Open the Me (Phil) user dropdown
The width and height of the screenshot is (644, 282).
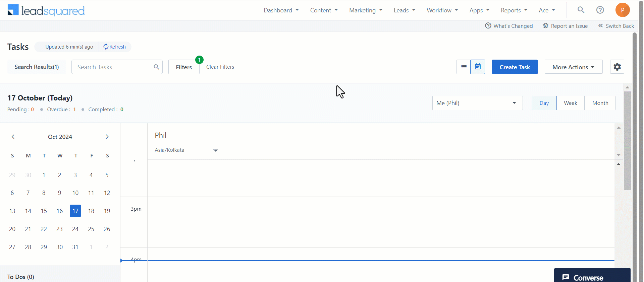[477, 103]
